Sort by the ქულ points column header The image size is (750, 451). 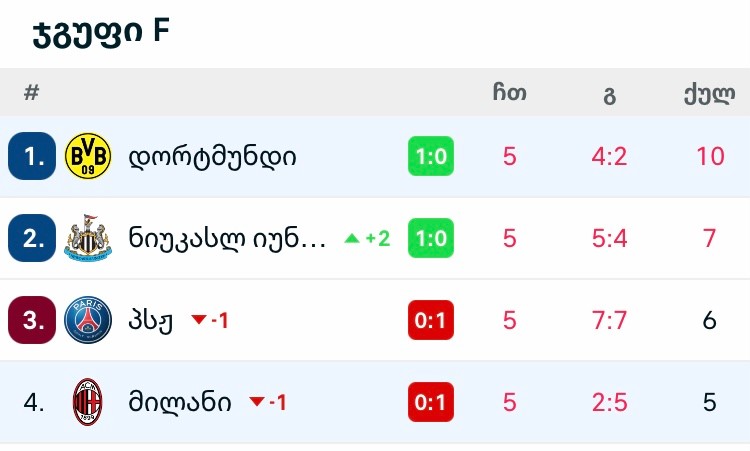click(709, 94)
